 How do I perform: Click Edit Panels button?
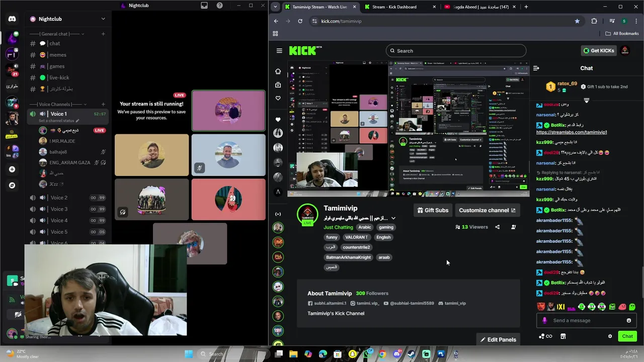click(x=498, y=339)
